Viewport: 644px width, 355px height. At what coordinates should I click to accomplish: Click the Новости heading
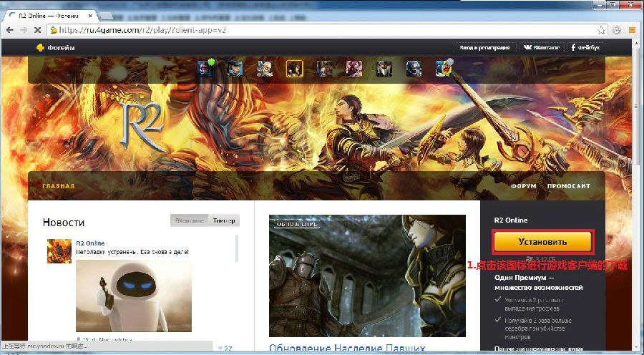(x=64, y=223)
